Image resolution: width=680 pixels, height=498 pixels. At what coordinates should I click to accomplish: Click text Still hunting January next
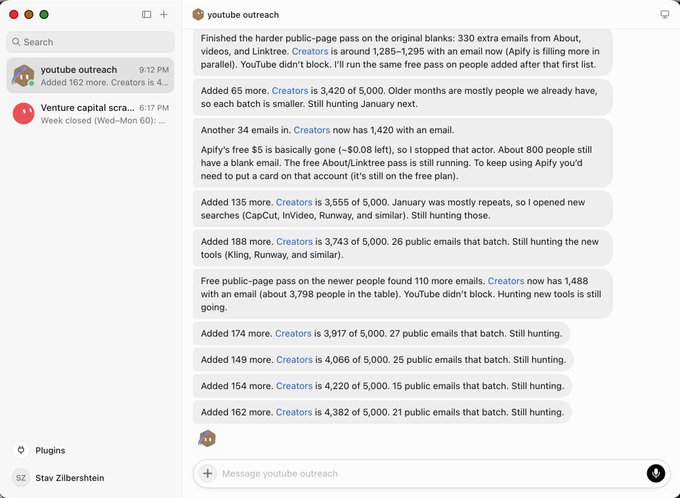(363, 104)
